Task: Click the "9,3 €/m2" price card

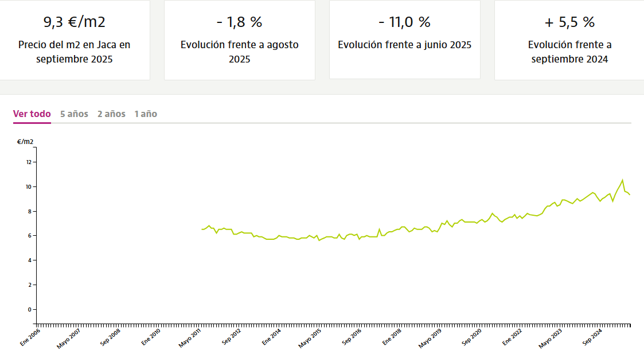Action: (75, 40)
